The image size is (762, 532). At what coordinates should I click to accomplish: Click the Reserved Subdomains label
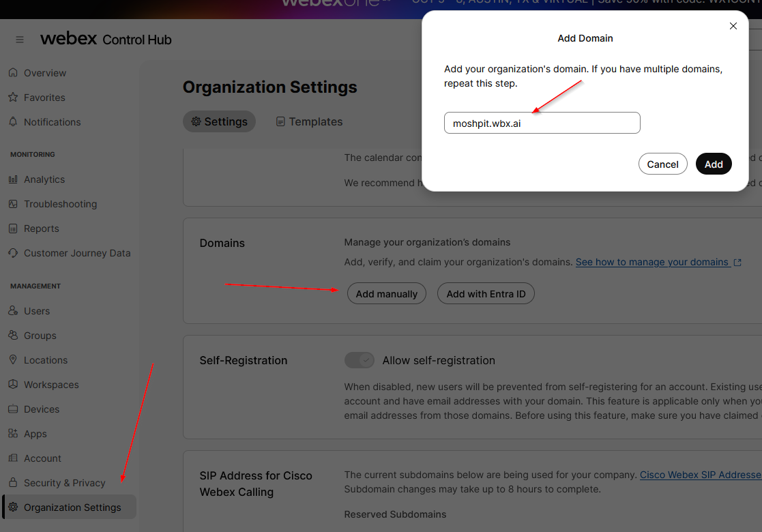click(395, 514)
